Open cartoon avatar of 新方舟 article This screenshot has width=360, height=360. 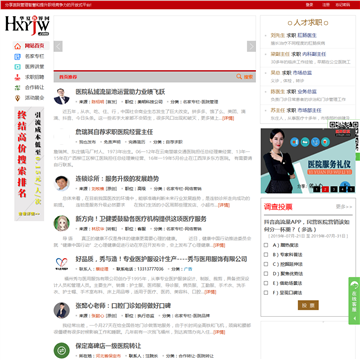pyautogui.click(x=62, y=223)
